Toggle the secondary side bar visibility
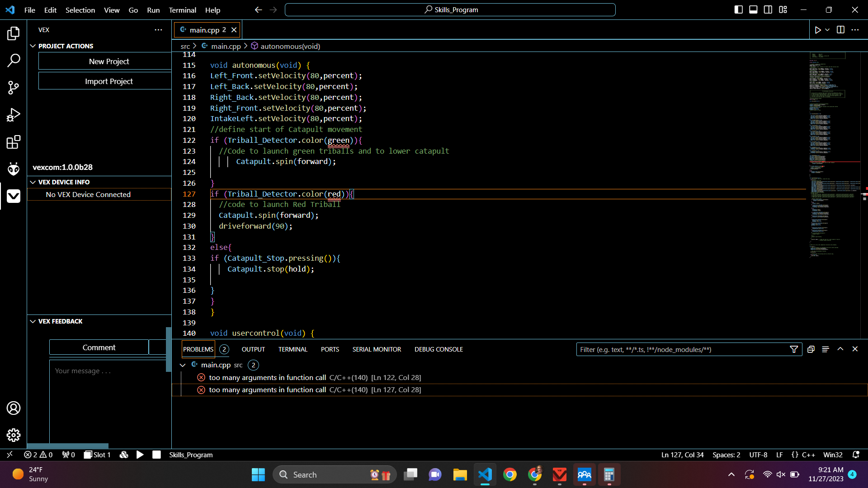This screenshot has width=868, height=488. (x=768, y=9)
